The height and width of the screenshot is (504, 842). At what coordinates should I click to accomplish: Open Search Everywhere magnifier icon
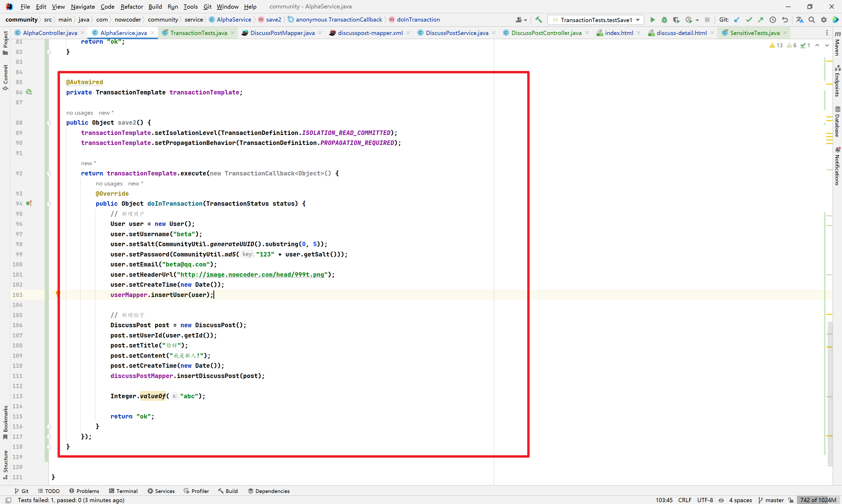pyautogui.click(x=811, y=20)
